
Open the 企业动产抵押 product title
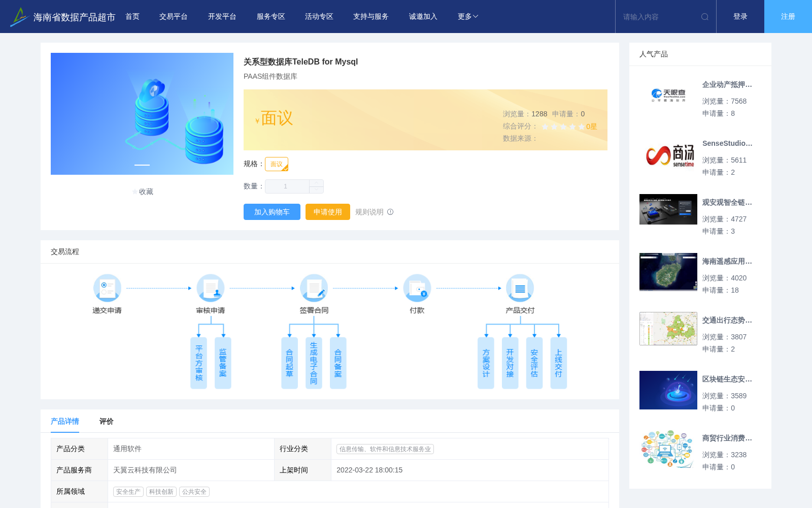point(727,84)
